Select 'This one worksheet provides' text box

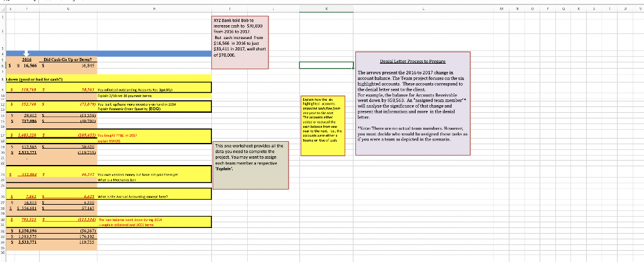pyautogui.click(x=250, y=165)
